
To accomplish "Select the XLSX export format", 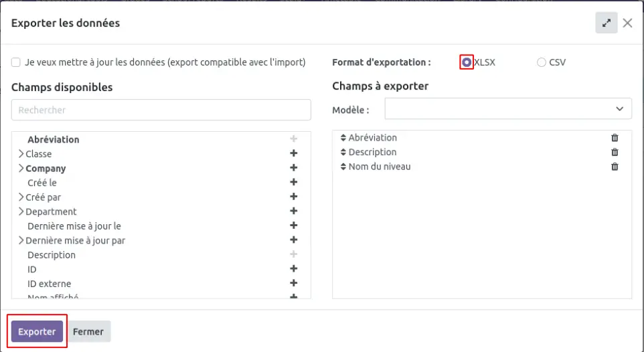I will (467, 62).
